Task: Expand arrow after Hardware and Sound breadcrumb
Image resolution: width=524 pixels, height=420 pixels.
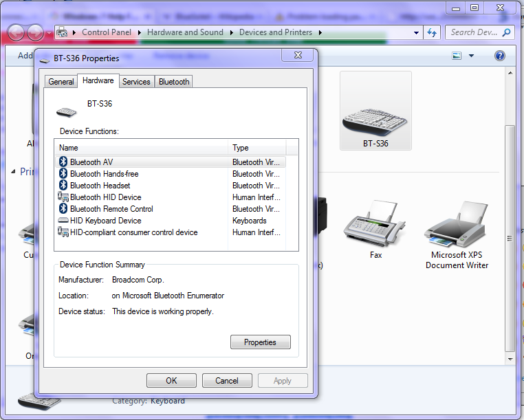Action: (x=231, y=32)
